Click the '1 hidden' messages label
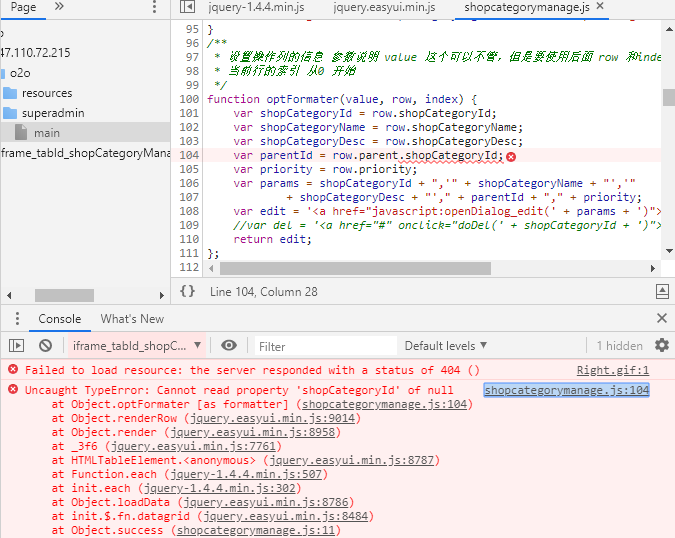675x538 pixels. click(619, 346)
